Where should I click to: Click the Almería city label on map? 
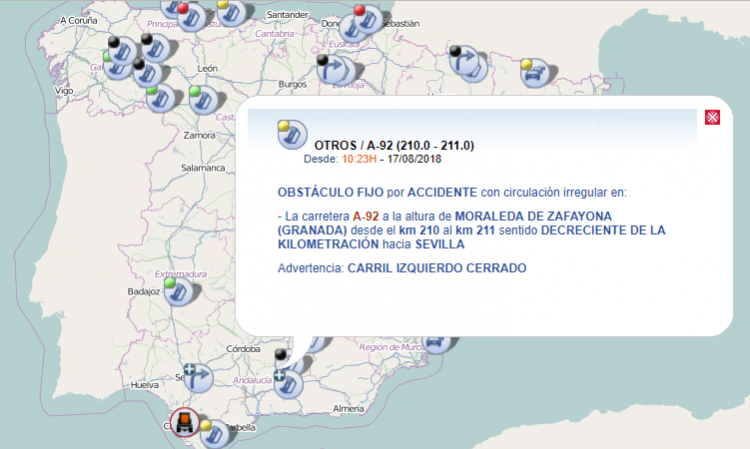348,409
